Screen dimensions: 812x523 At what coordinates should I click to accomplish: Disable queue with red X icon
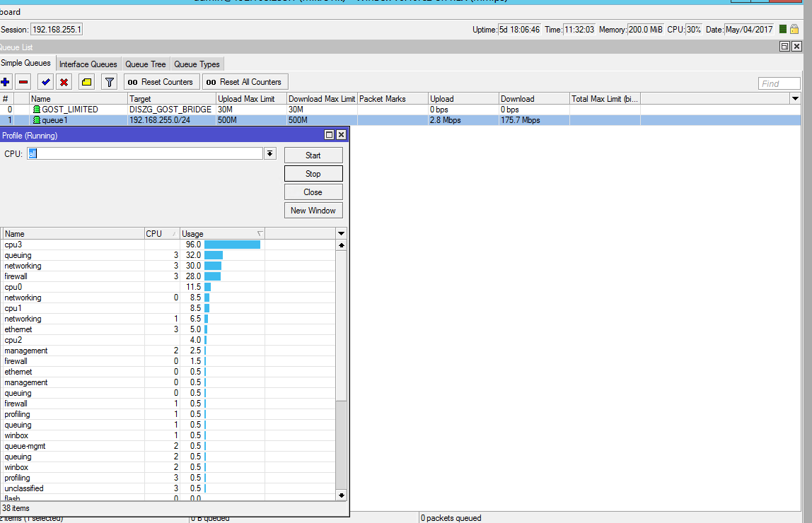[64, 82]
